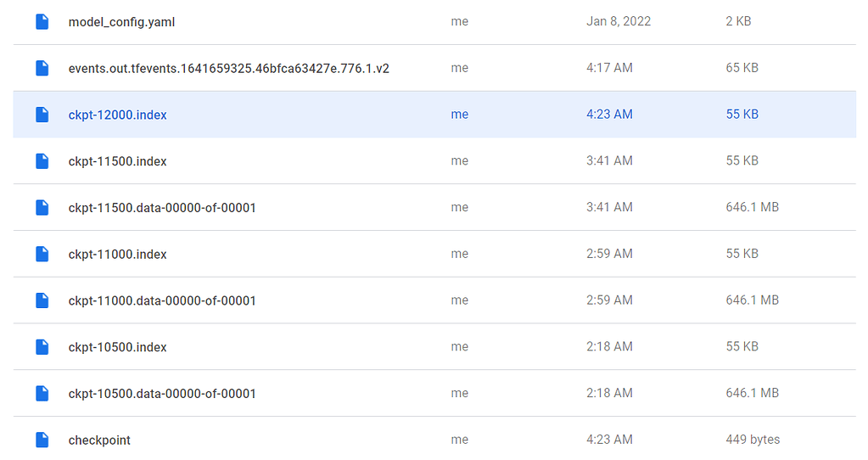Select ckpt-11500.data-00000-of-00001 file name
The height and width of the screenshot is (460, 868).
click(162, 208)
